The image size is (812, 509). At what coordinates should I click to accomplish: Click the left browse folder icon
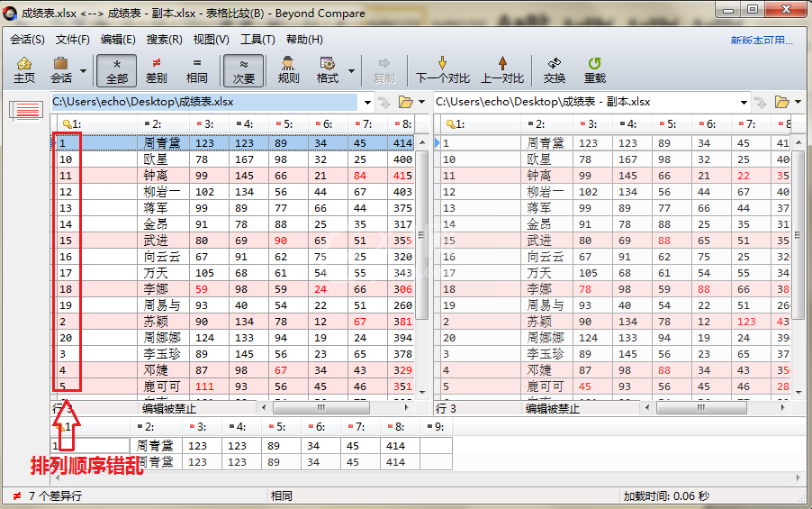pyautogui.click(x=405, y=102)
